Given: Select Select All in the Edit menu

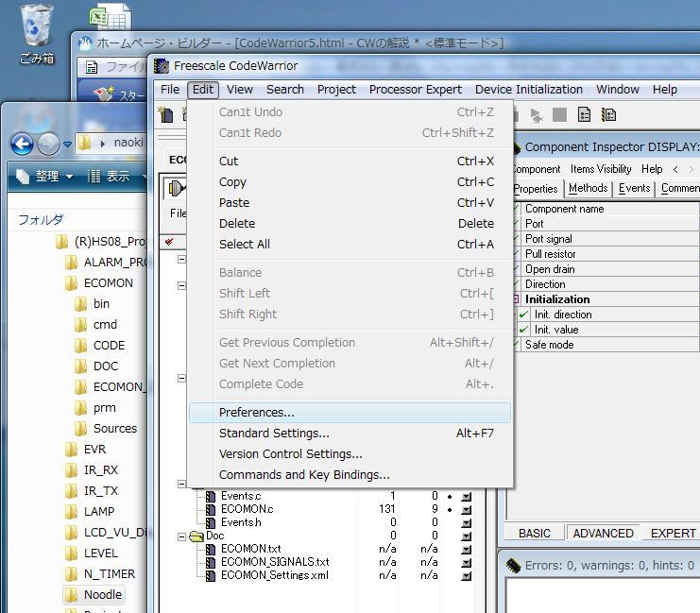Looking at the screenshot, I should [x=350, y=245].
